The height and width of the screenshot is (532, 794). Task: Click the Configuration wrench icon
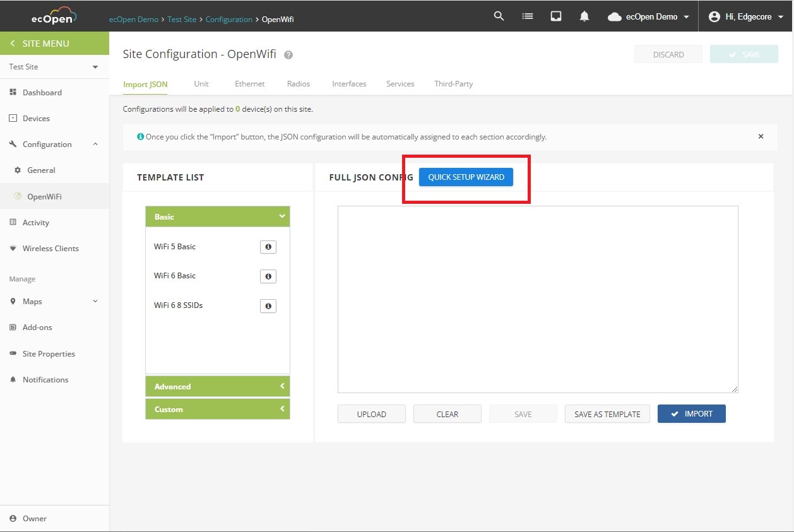point(13,144)
